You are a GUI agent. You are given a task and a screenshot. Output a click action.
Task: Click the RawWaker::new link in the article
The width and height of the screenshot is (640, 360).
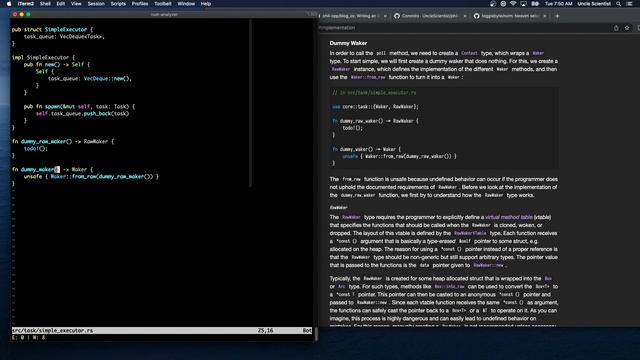488,265
